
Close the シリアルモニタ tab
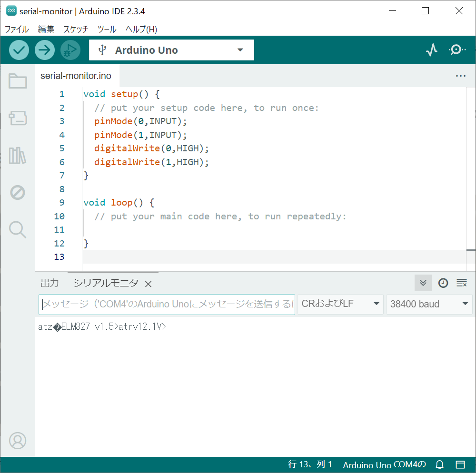pyautogui.click(x=148, y=284)
